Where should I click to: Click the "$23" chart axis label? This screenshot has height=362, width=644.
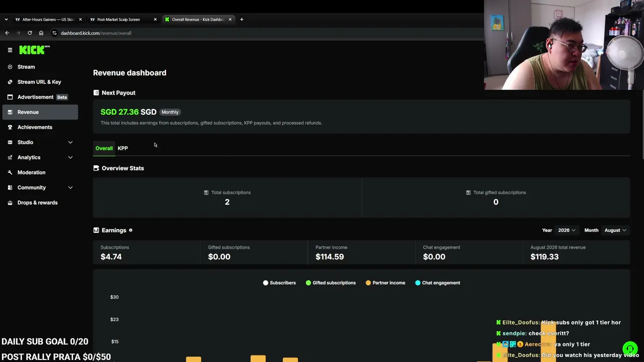click(115, 320)
